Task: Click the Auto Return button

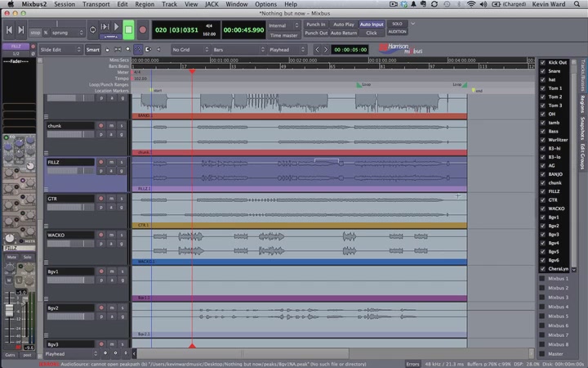Action: (x=344, y=33)
